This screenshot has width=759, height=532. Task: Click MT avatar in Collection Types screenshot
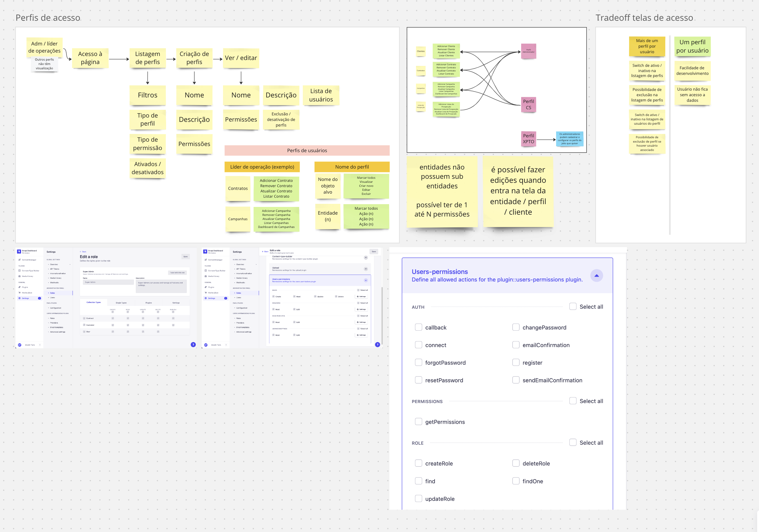coord(19,345)
